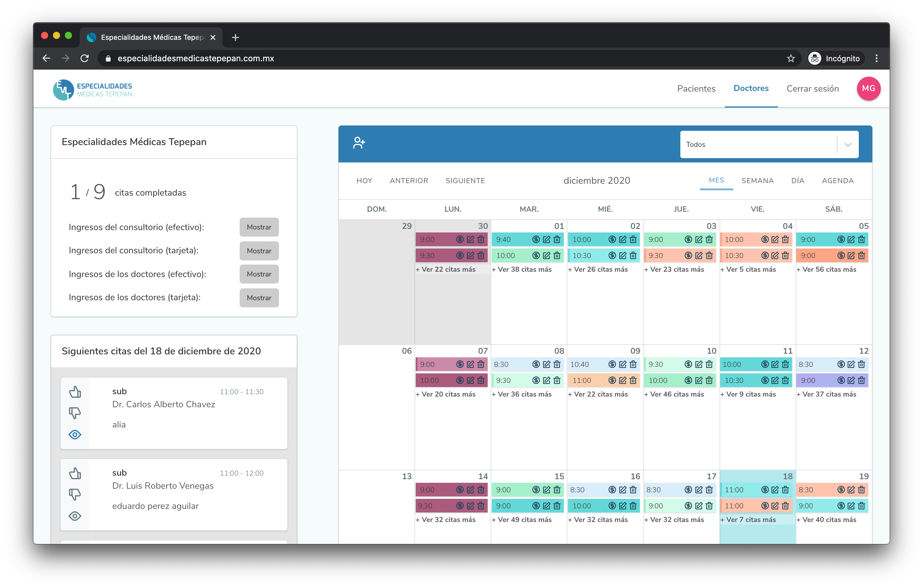Show Ingresos del consultorio (efectivo)
Screen dimensions: 923x588
[259, 227]
